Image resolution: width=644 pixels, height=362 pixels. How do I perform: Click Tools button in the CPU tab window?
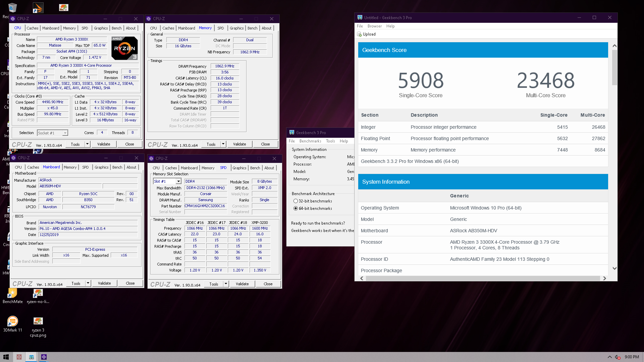click(x=75, y=144)
